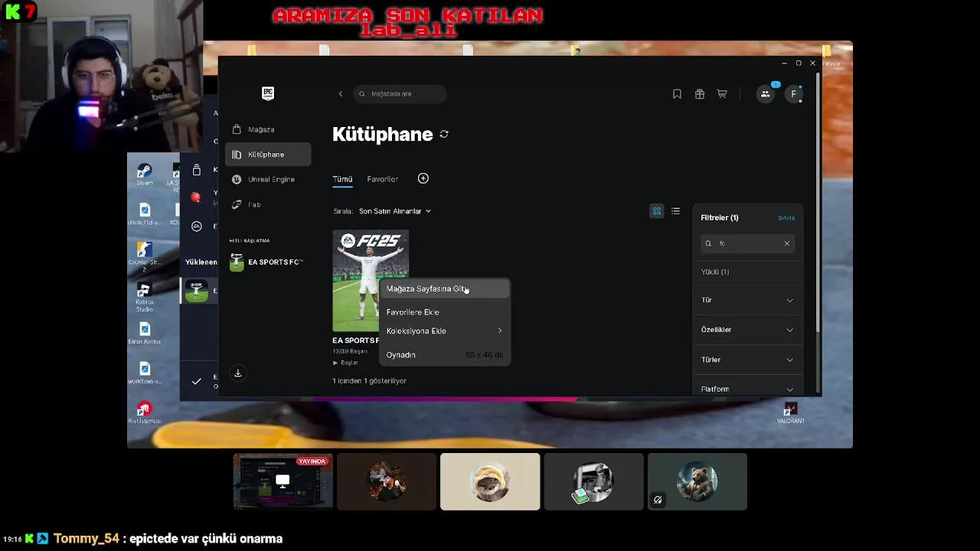980x551 pixels.
Task: Open the Counter-Strike 2 desktop shortcut
Action: tap(144, 257)
